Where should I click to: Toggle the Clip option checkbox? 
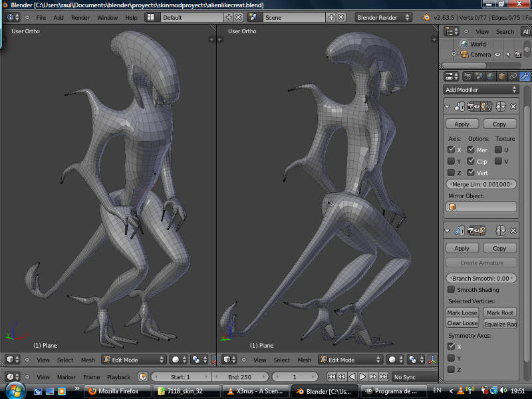(x=471, y=161)
